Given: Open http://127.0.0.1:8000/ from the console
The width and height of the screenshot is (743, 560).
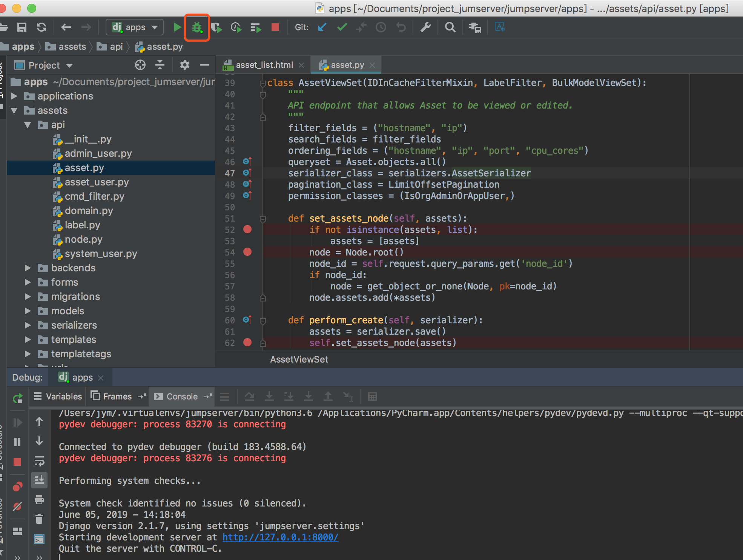Looking at the screenshot, I should click(279, 537).
